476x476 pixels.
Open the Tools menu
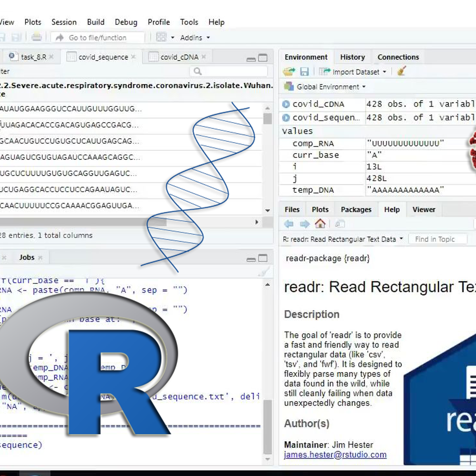click(189, 22)
